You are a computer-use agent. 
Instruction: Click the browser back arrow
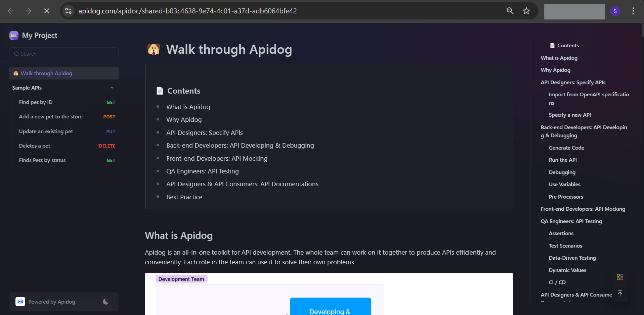point(10,11)
